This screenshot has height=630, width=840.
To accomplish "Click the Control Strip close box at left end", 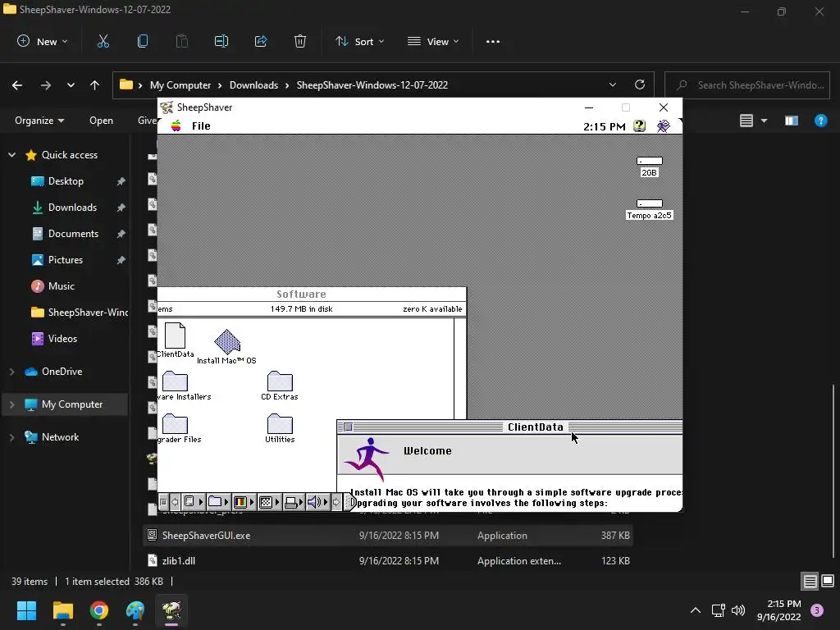I will pyautogui.click(x=163, y=502).
